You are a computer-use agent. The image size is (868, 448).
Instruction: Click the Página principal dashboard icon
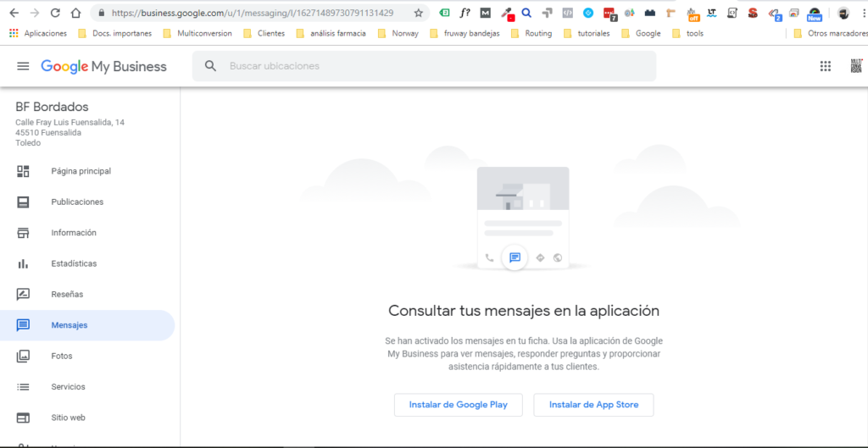click(x=23, y=171)
